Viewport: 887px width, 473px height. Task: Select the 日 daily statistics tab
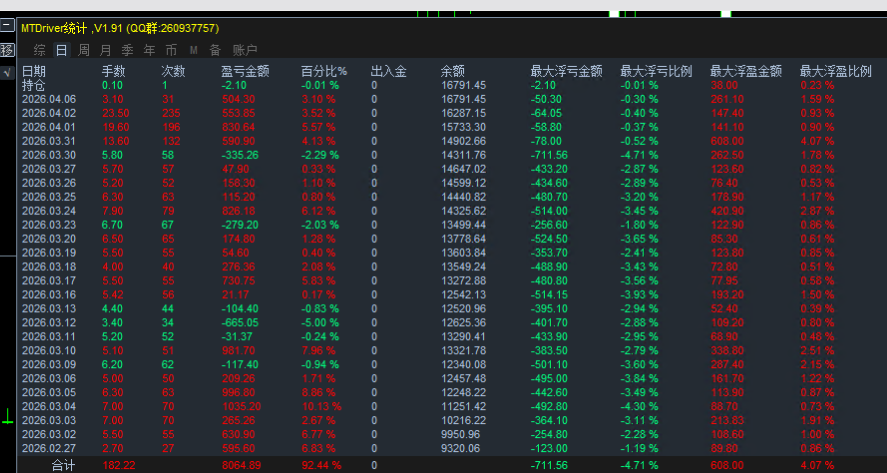[x=62, y=50]
